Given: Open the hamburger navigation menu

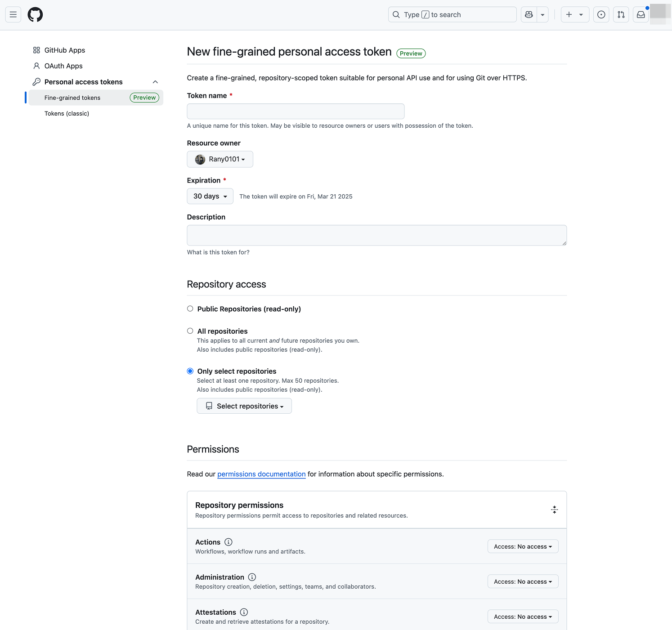Looking at the screenshot, I should (13, 14).
